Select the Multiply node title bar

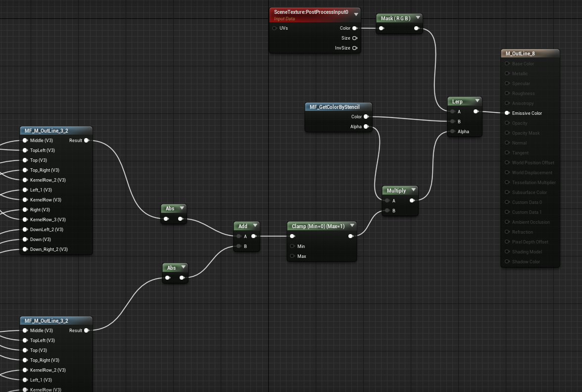[x=396, y=190]
